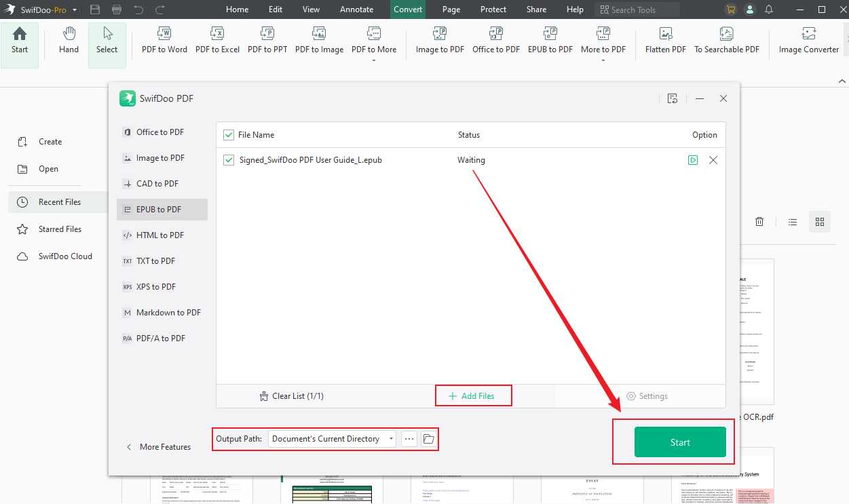Click Open in the left sidebar

tap(39, 169)
